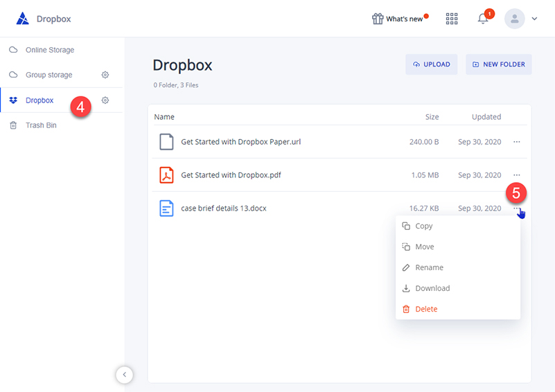Collapse the sidebar with chevron button

pyautogui.click(x=124, y=375)
